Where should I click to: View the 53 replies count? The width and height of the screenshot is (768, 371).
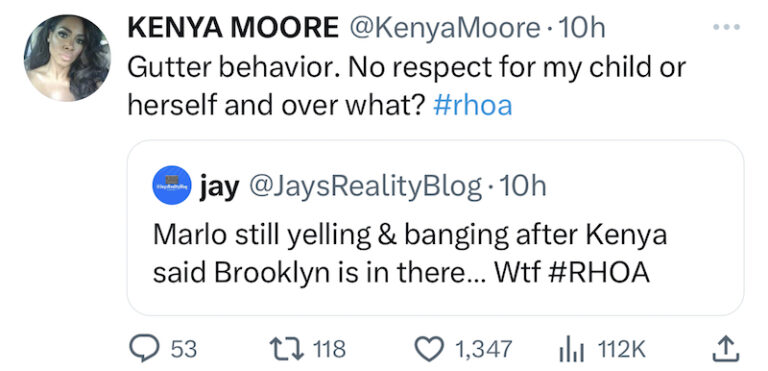pyautogui.click(x=184, y=349)
